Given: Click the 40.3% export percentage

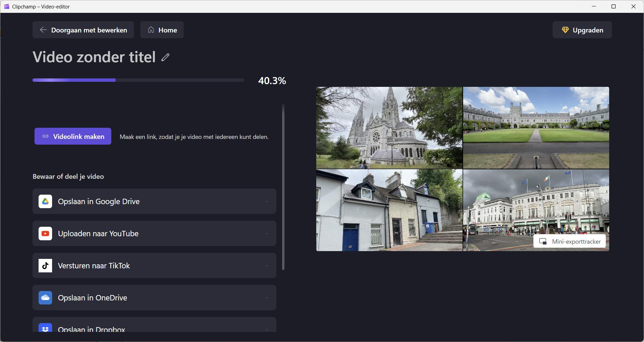Looking at the screenshot, I should tap(272, 81).
